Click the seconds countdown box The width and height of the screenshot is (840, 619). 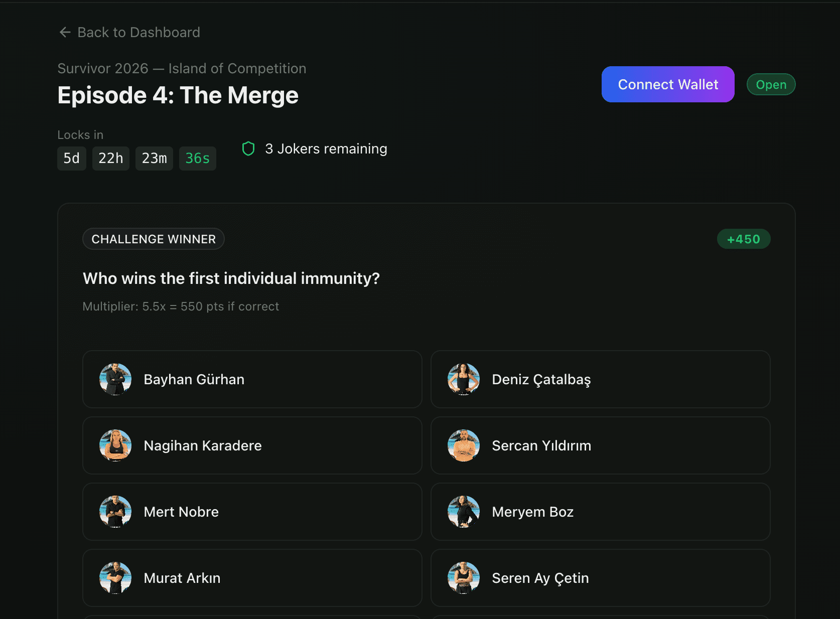click(x=197, y=159)
